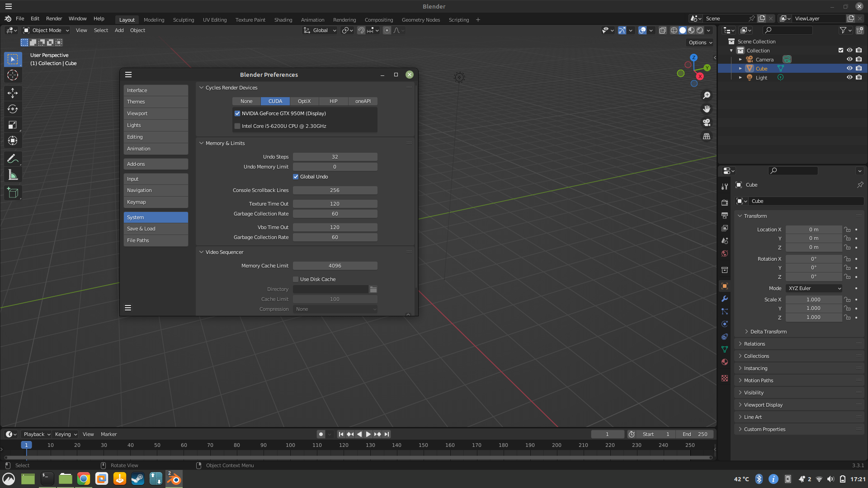Image resolution: width=868 pixels, height=488 pixels.
Task: Open the Object Mode dropdown
Action: (x=46, y=30)
